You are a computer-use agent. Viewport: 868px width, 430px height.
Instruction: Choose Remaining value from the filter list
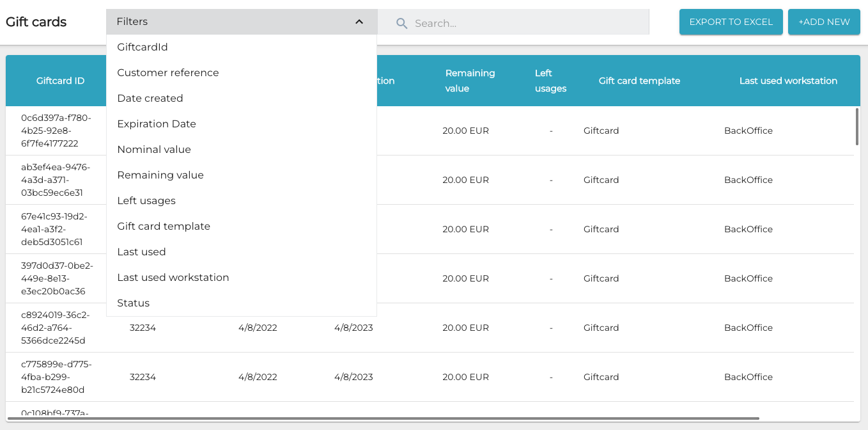coord(160,175)
